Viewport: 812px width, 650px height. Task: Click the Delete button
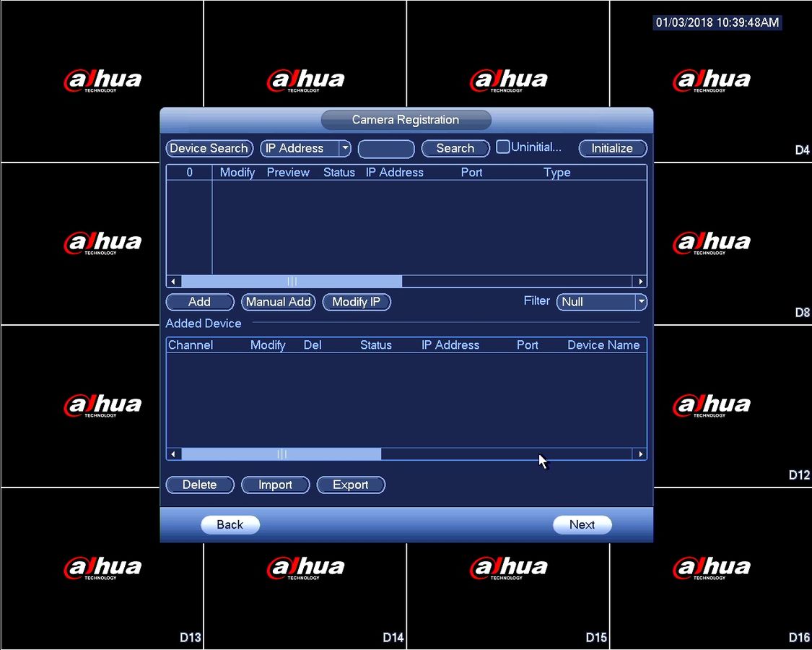(x=199, y=485)
